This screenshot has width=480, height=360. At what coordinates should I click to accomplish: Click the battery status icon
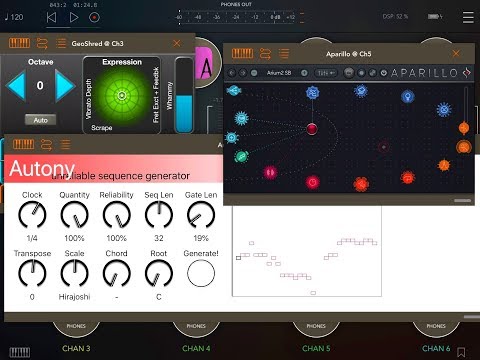click(435, 16)
